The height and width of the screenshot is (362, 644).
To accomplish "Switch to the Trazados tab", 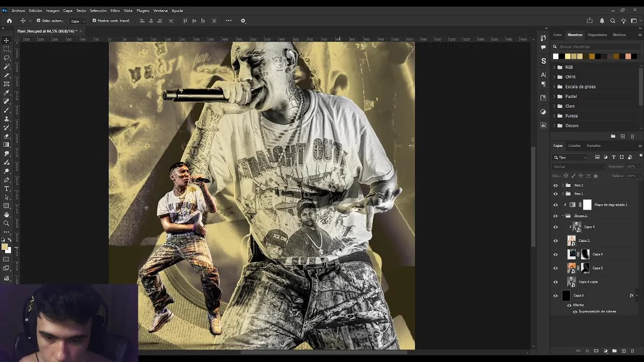I will (x=593, y=146).
